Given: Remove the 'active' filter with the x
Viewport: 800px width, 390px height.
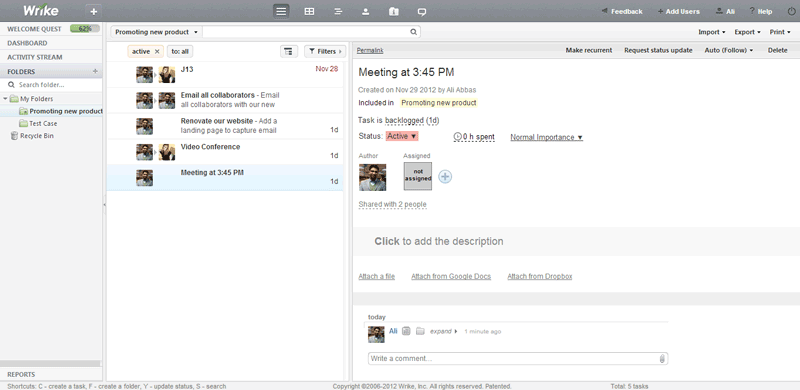Looking at the screenshot, I should [x=157, y=52].
